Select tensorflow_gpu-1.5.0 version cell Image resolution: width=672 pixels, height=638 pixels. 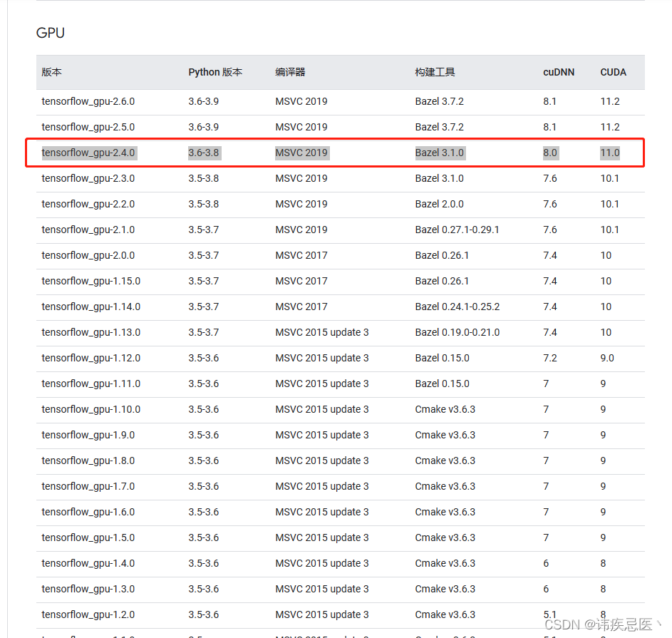click(x=88, y=537)
